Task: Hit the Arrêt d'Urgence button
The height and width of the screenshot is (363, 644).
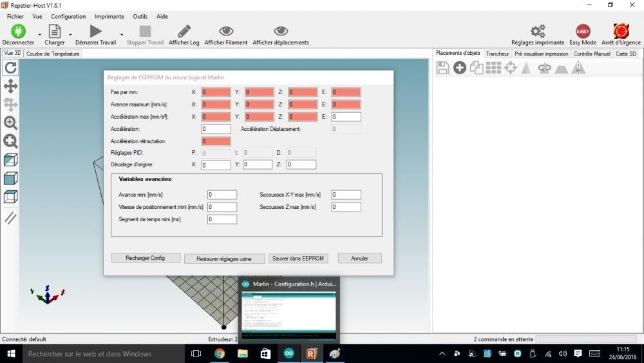Action: [621, 31]
